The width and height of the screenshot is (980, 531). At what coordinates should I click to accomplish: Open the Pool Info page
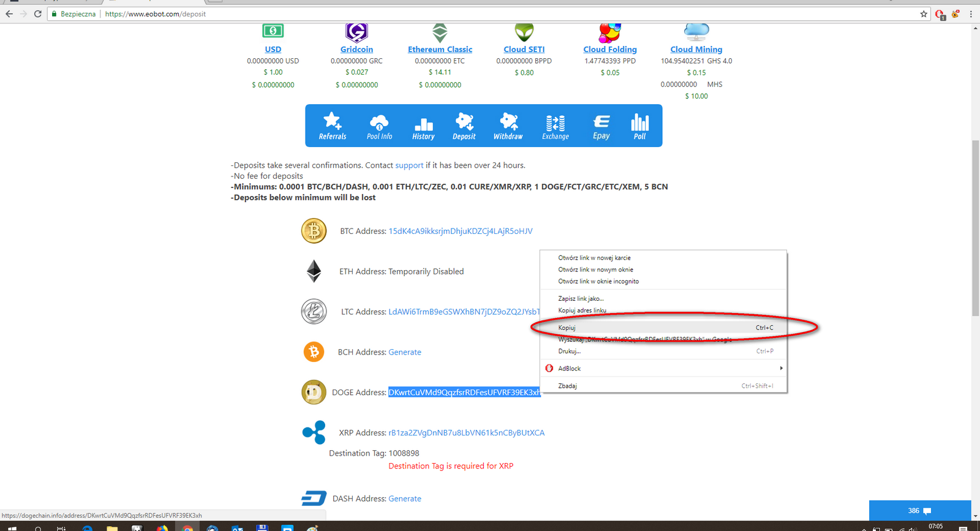(x=379, y=126)
